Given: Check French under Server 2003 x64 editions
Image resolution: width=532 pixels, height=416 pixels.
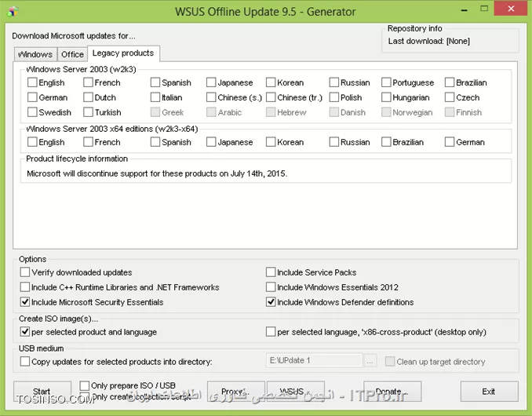Looking at the screenshot, I should (x=88, y=142).
